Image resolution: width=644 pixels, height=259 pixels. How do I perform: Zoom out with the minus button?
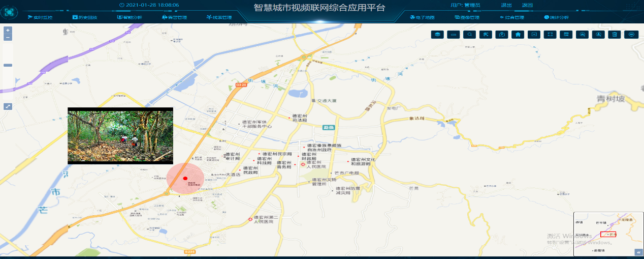click(8, 38)
